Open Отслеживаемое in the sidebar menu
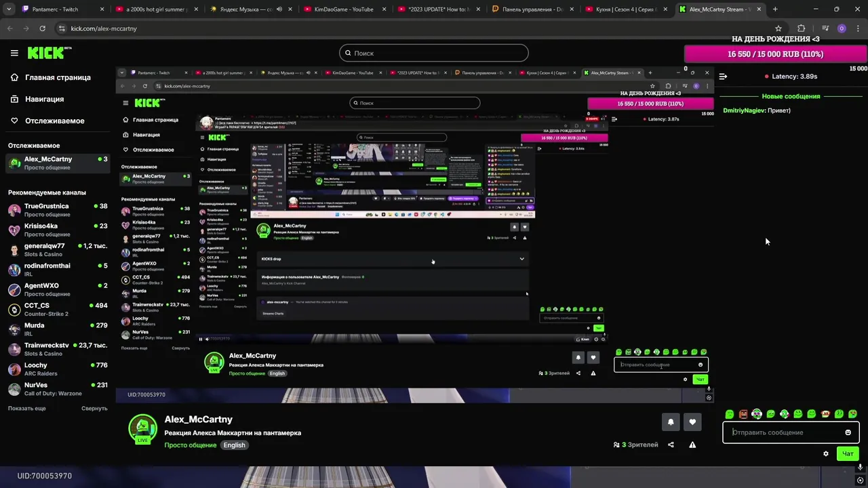Image resolution: width=868 pixels, height=488 pixels. point(57,121)
